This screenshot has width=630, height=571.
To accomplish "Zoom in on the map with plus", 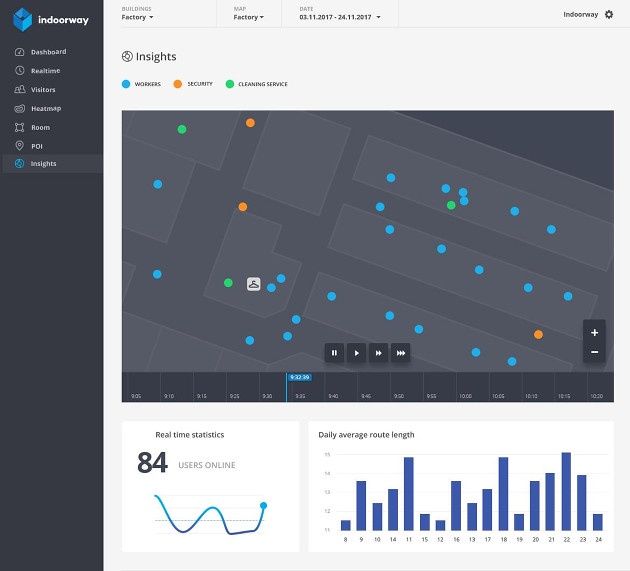I will coord(594,332).
